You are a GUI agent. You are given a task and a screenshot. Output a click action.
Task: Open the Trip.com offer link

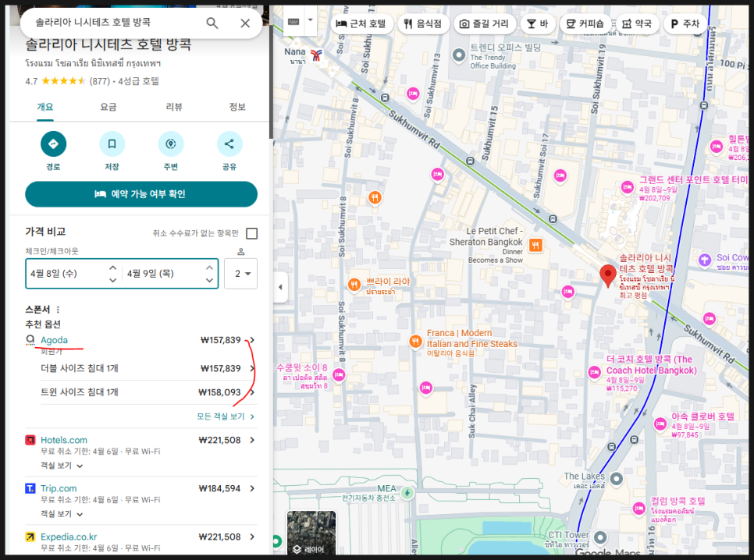(x=59, y=488)
